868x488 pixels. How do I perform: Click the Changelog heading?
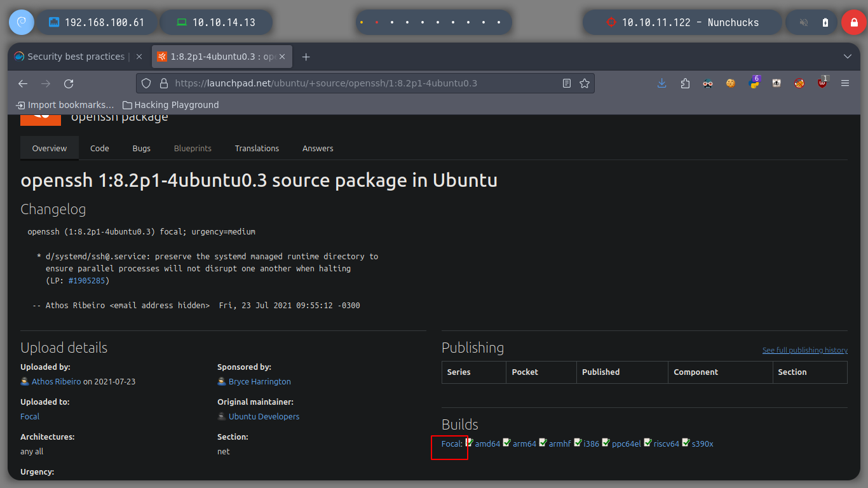[53, 209]
